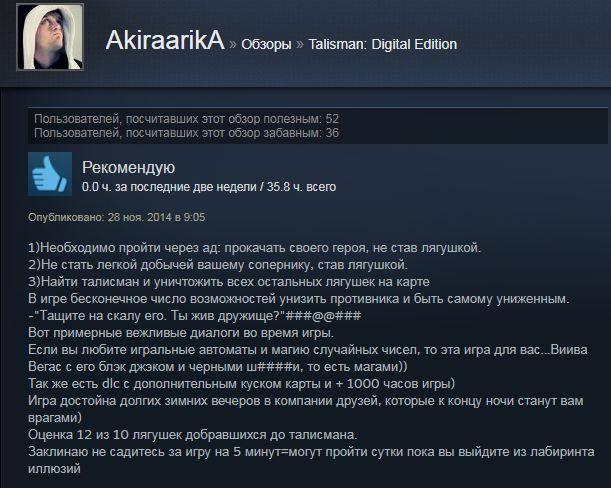The width and height of the screenshot is (611, 488).
Task: Click the breadcrumb separator before Talisman
Action: coord(300,44)
